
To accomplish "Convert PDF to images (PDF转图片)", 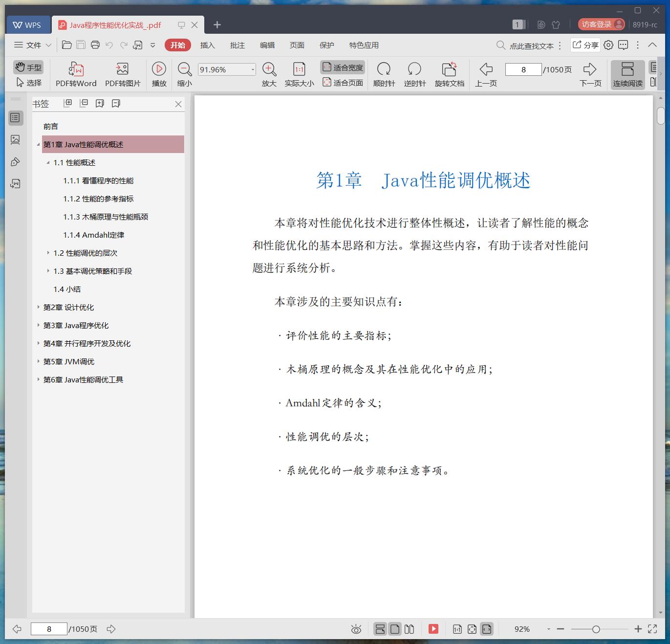I will 123,74.
